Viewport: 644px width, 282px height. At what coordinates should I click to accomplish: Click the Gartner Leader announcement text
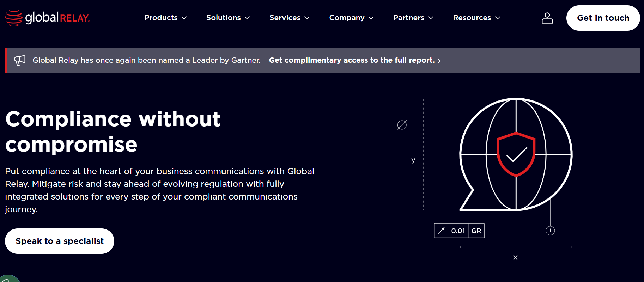(x=146, y=60)
